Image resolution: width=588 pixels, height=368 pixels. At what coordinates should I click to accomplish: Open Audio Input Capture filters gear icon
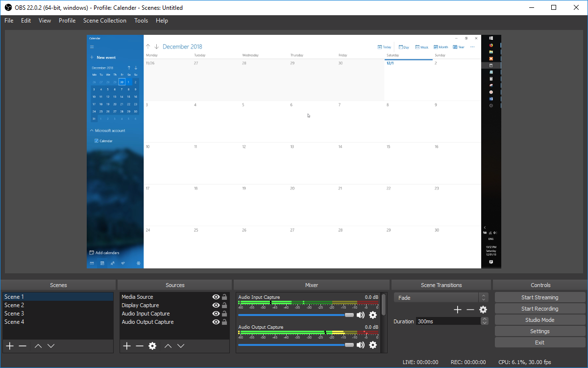click(373, 315)
